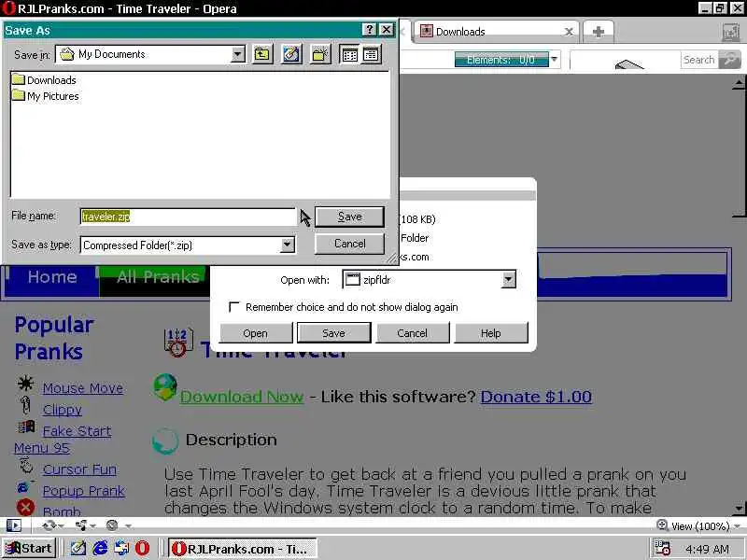Screen dimensions: 747x560
Task: Click the Fake Start Menu flag icon
Action: (26, 427)
